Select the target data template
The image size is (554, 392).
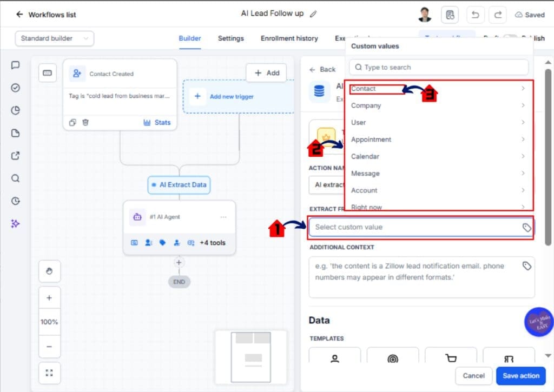393,355
